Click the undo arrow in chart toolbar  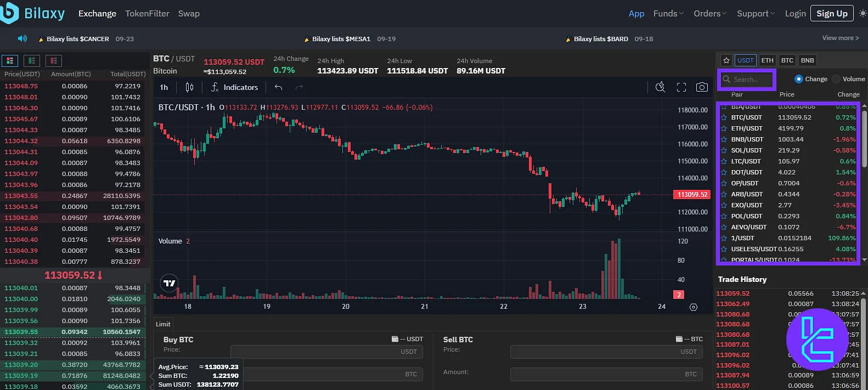coord(279,87)
